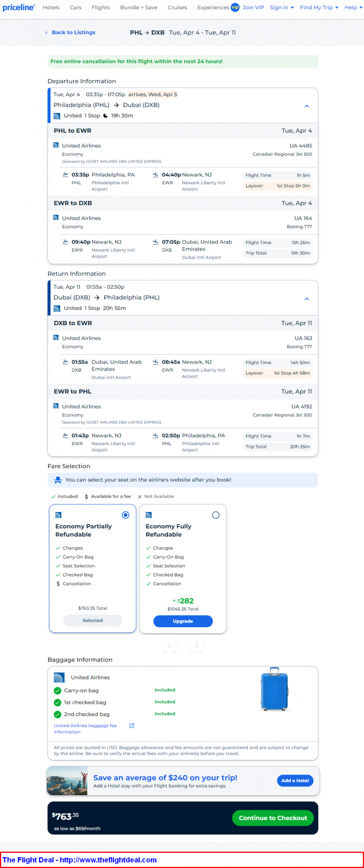Click flight number UA 164
Image resolution: width=364 pixels, height=868 pixels.
coord(303,218)
